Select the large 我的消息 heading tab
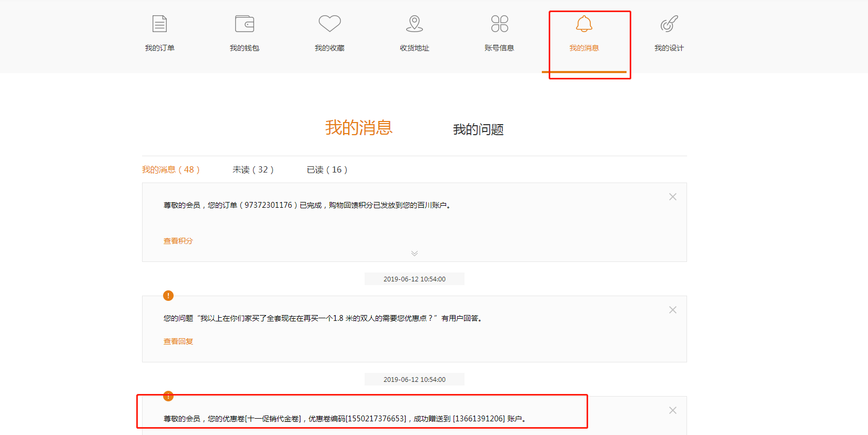This screenshot has height=435, width=868. tap(359, 128)
